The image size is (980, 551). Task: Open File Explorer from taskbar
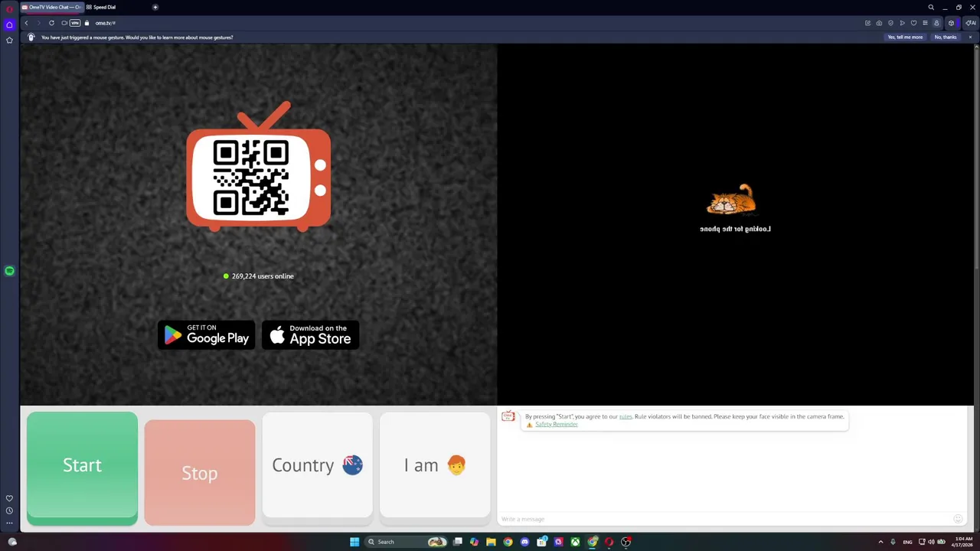pos(491,542)
